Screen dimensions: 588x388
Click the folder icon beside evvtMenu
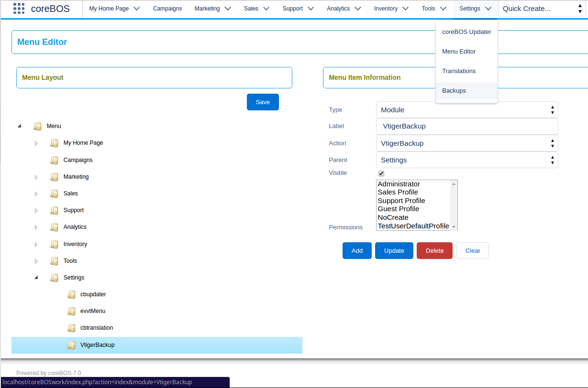[x=71, y=311]
